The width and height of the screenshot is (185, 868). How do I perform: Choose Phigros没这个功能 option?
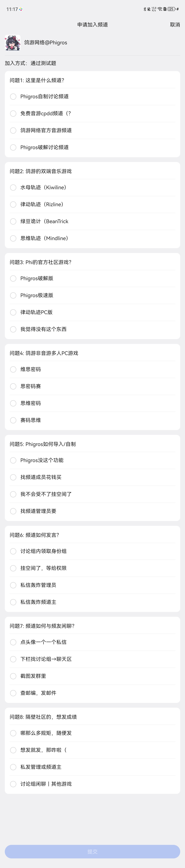[x=92, y=460]
